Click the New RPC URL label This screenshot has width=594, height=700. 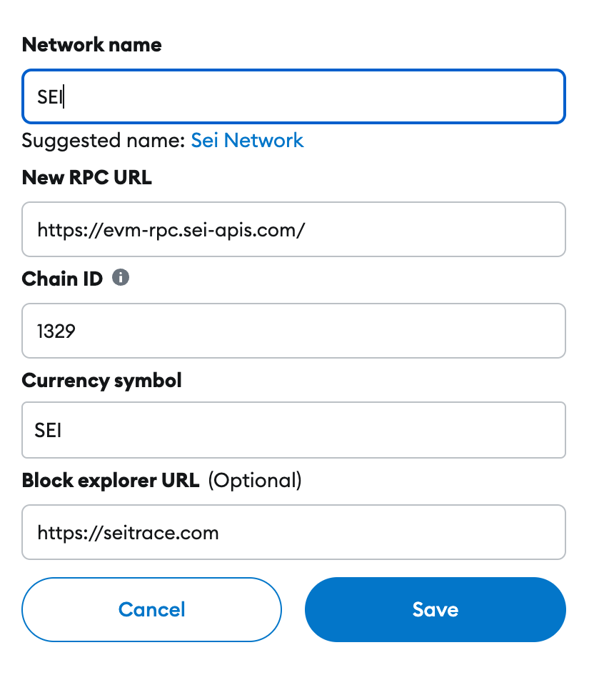pos(87,177)
